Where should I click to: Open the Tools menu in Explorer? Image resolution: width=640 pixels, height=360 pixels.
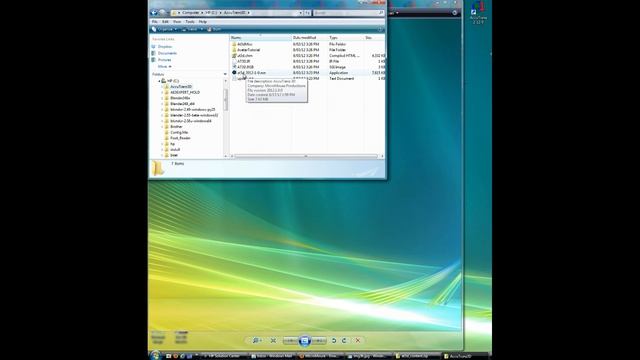pyautogui.click(x=190, y=22)
